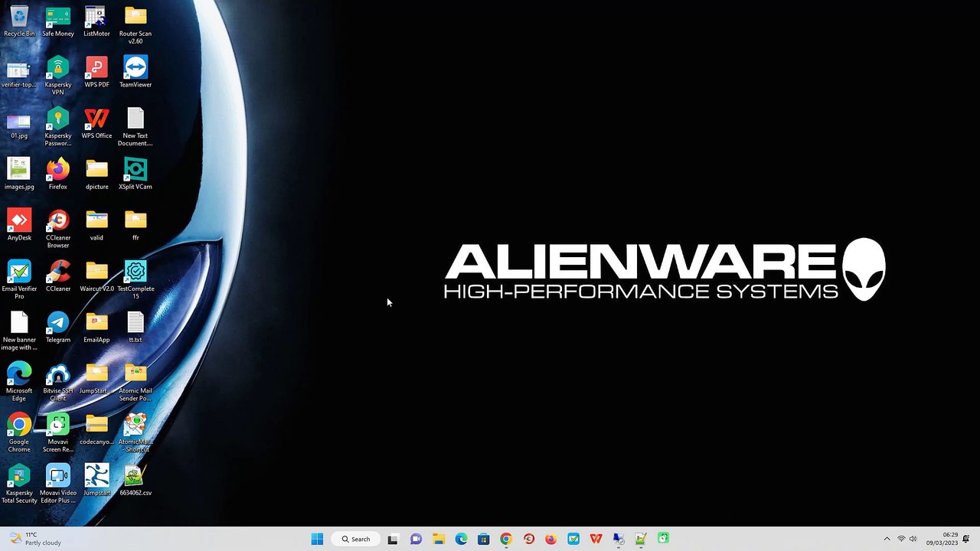Click the XSplit VCam shortcut
The image size is (980, 551).
(x=136, y=174)
